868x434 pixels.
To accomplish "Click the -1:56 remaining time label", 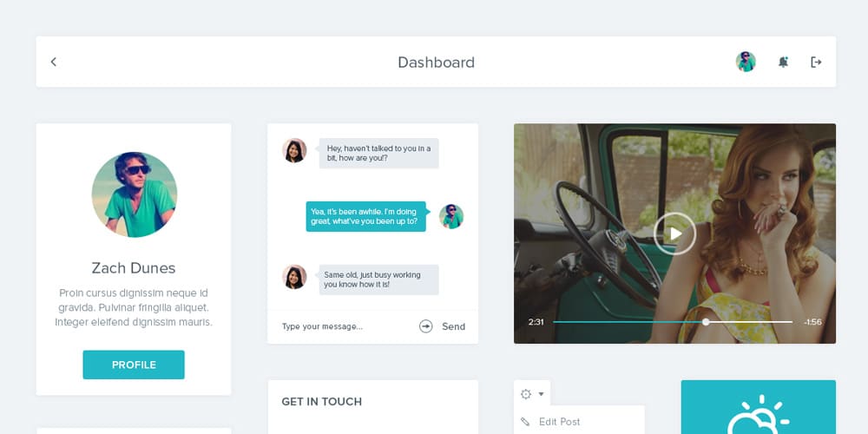I will pos(812,322).
